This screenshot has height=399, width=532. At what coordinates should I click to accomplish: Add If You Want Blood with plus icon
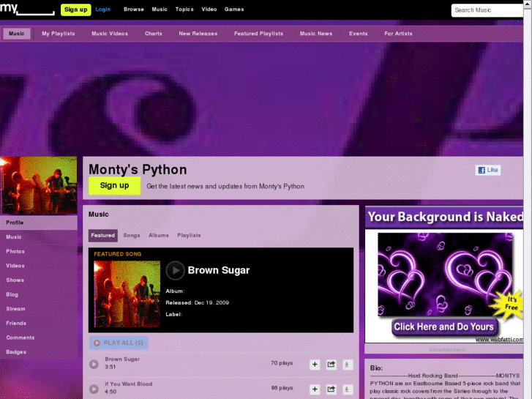click(315, 389)
